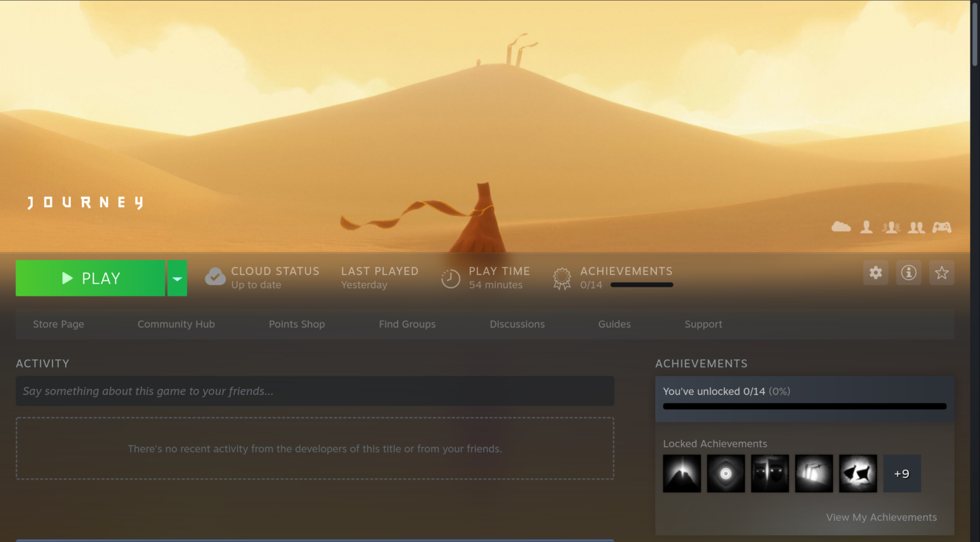Switch to the Points Shop tab

[297, 324]
